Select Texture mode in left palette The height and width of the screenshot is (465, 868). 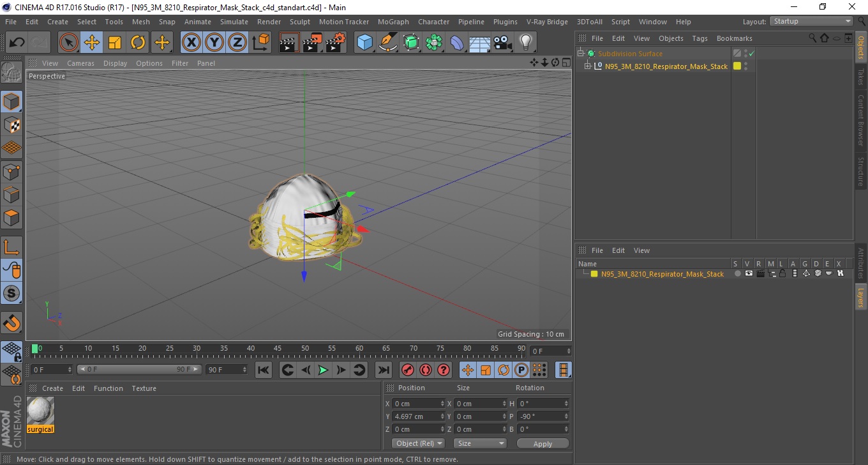click(x=11, y=125)
